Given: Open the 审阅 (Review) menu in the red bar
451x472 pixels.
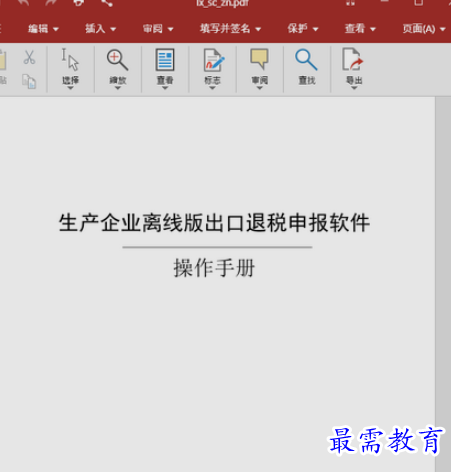Looking at the screenshot, I should (158, 29).
